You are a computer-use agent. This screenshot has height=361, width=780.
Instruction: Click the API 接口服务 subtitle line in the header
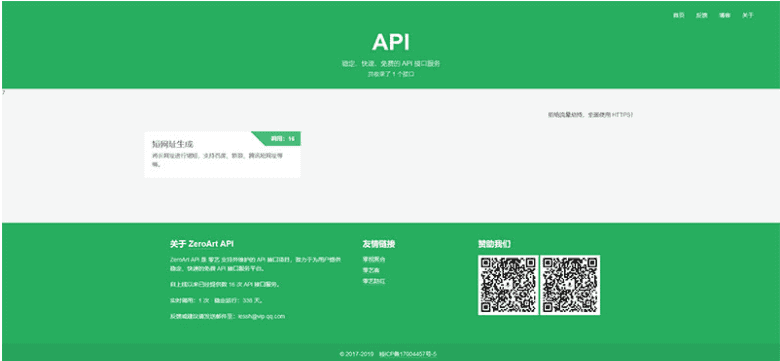(x=390, y=64)
